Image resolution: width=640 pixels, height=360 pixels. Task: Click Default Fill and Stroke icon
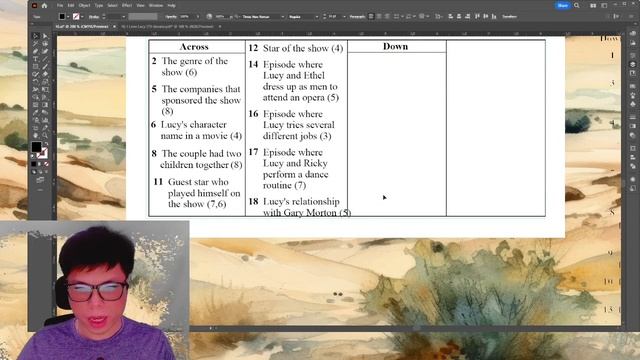32,156
